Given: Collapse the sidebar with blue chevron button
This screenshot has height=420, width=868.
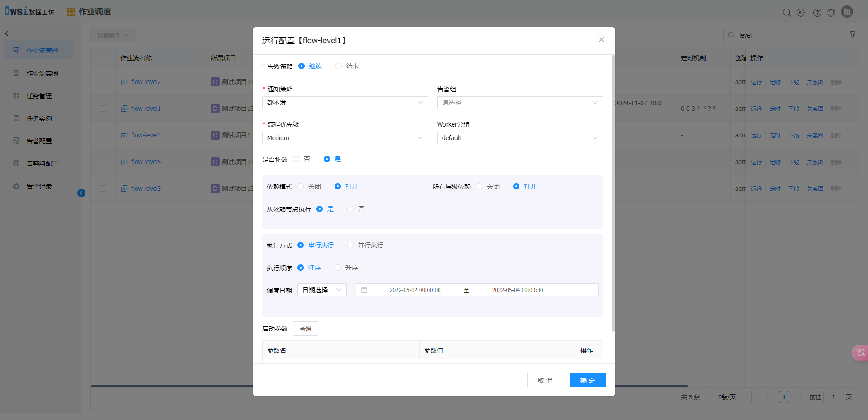Looking at the screenshot, I should [81, 193].
